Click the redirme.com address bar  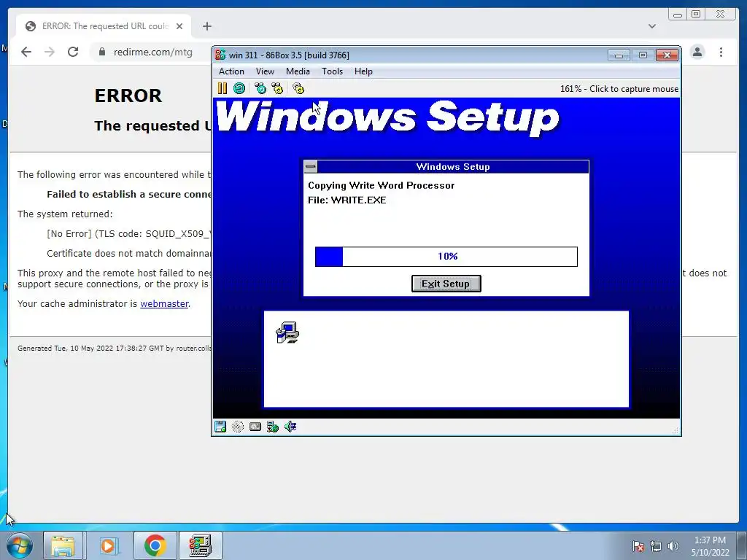point(152,52)
